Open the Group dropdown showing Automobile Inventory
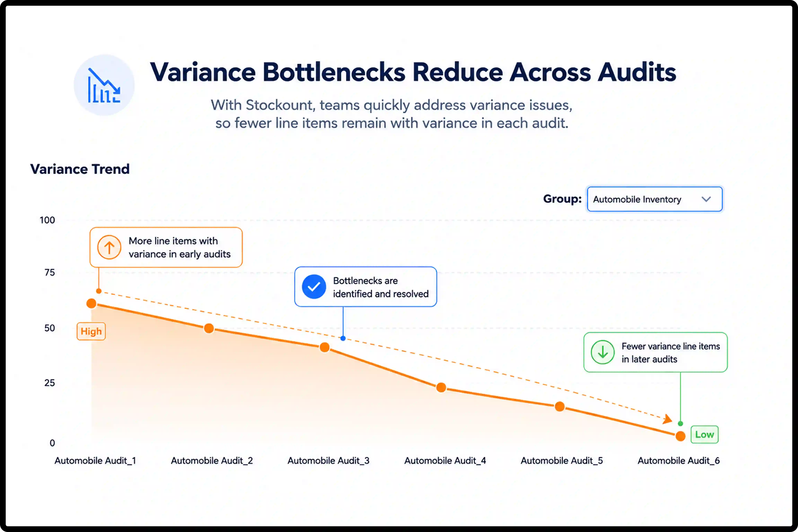The height and width of the screenshot is (532, 798). (654, 199)
